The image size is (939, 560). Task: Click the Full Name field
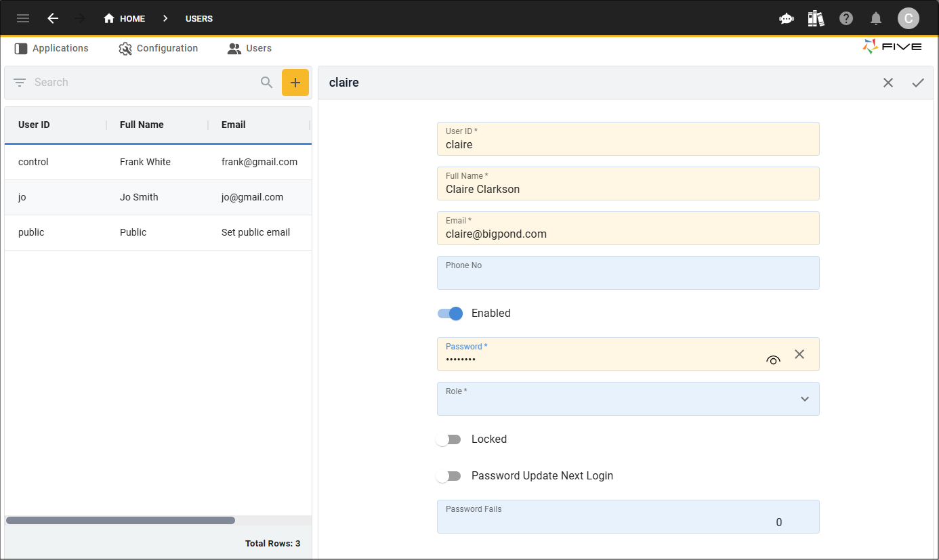point(628,184)
